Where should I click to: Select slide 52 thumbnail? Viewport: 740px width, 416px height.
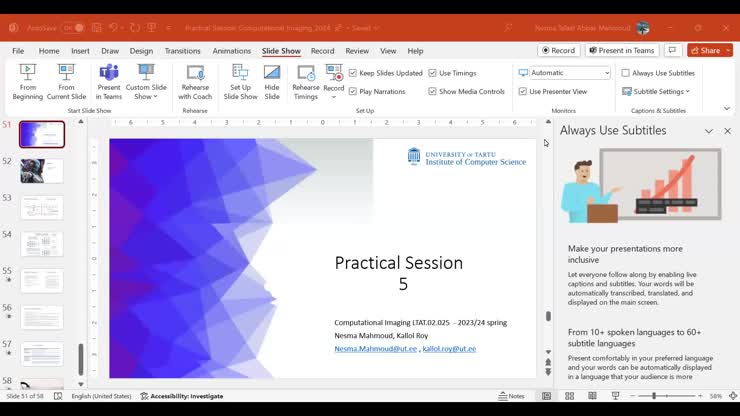click(x=42, y=171)
